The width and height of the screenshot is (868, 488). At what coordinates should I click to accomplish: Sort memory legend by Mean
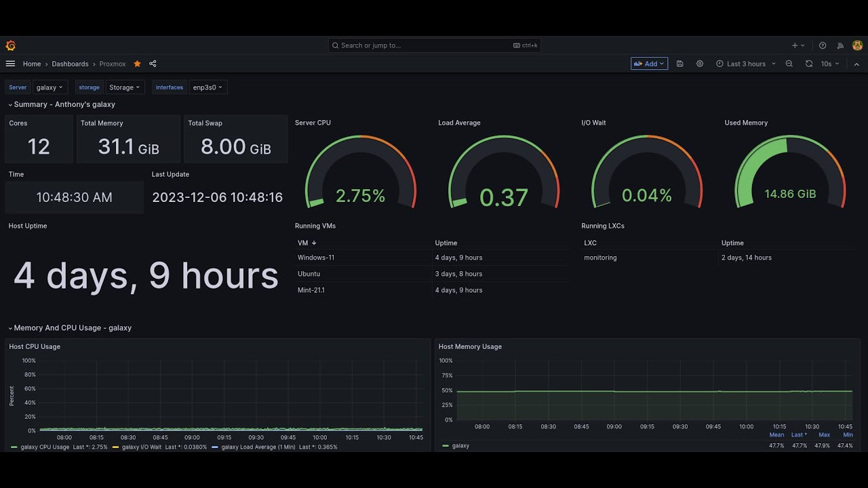776,435
